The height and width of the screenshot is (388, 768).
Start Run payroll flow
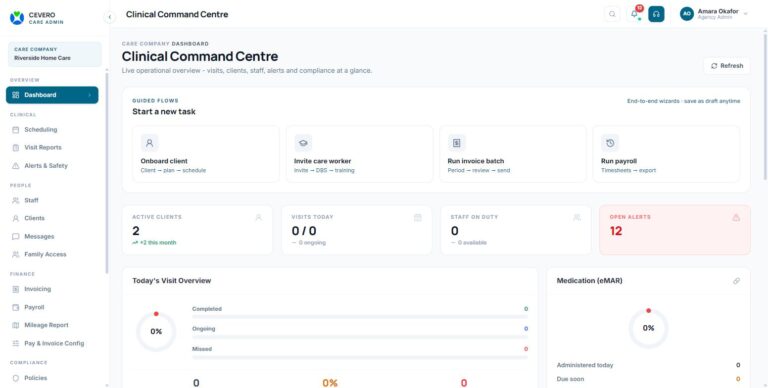click(x=666, y=154)
